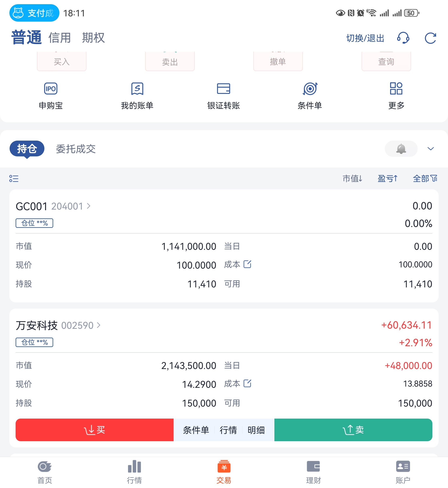Open 明细 for 万安科技
This screenshot has height=488, width=448.
pos(256,430)
